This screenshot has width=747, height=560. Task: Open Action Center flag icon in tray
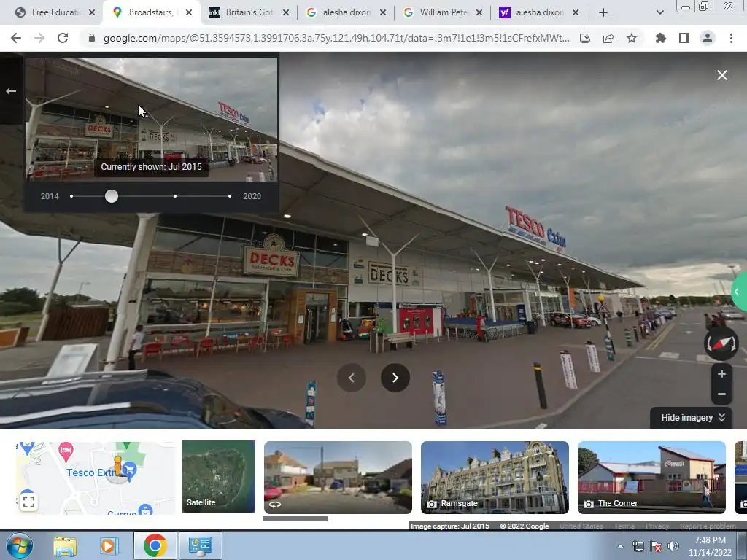(x=656, y=546)
